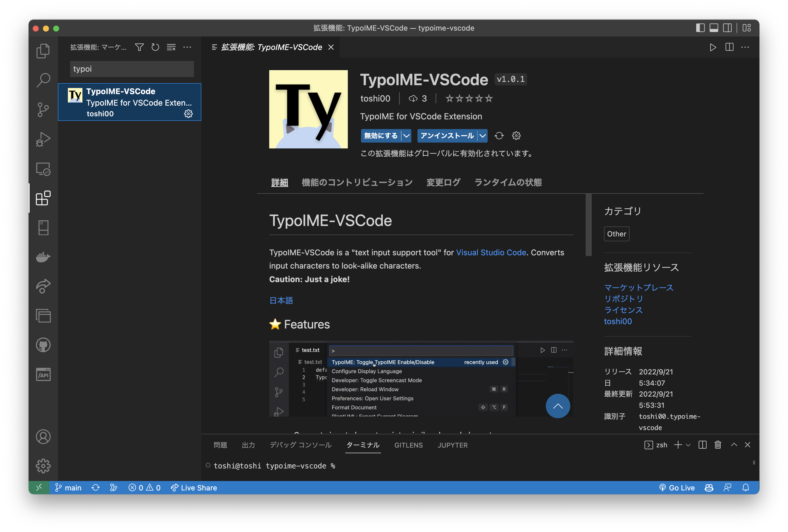Open gear for TypoIME-VSCode list item
The image size is (788, 532).
[x=188, y=114]
